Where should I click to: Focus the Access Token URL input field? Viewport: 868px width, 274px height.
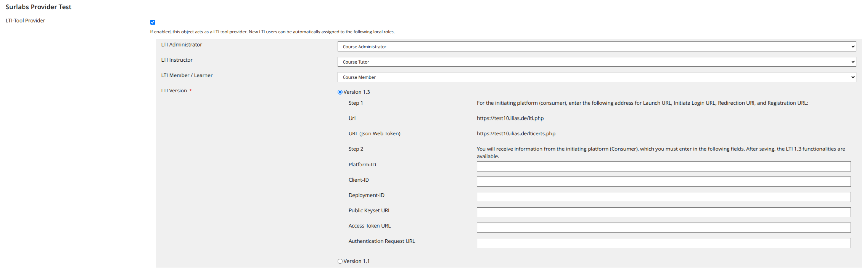point(663,228)
